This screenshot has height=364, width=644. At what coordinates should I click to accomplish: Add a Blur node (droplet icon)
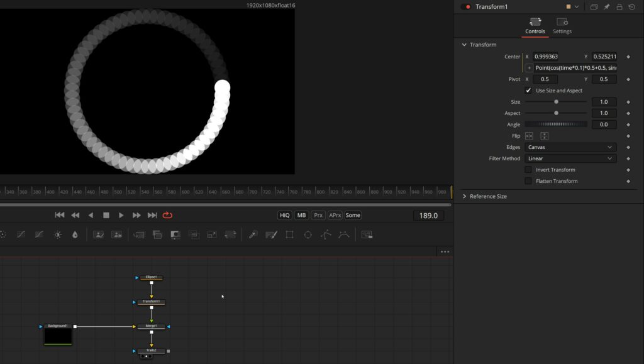pyautogui.click(x=75, y=234)
